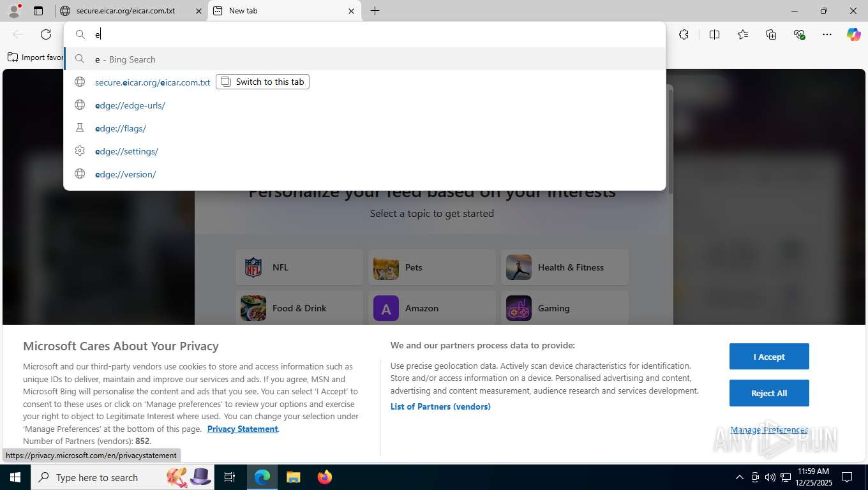Open a new tab with plus button
Image resolution: width=868 pixels, height=490 pixels.
[x=375, y=11]
